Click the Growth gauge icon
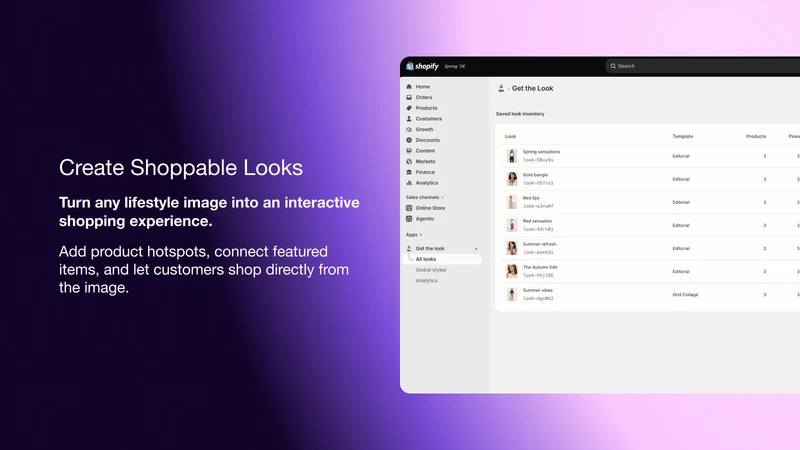 pyautogui.click(x=409, y=130)
